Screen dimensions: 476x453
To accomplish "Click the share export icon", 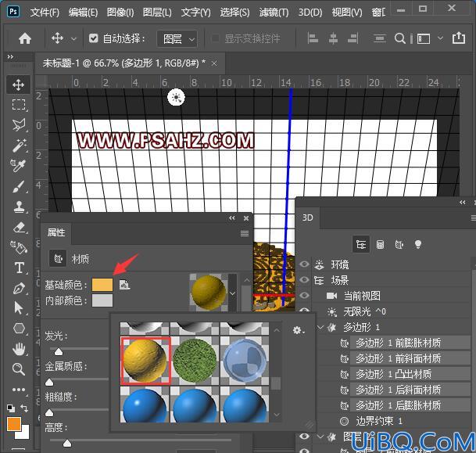I will point(458,38).
